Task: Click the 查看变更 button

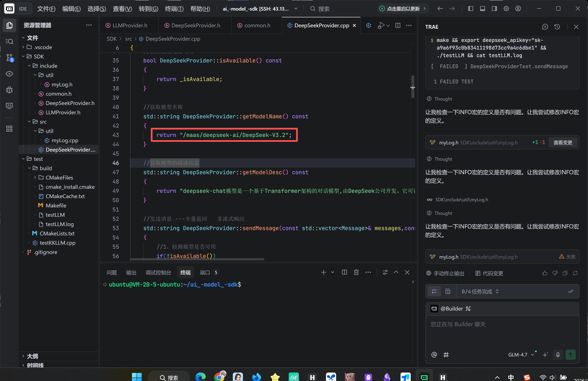Action: pyautogui.click(x=563, y=142)
